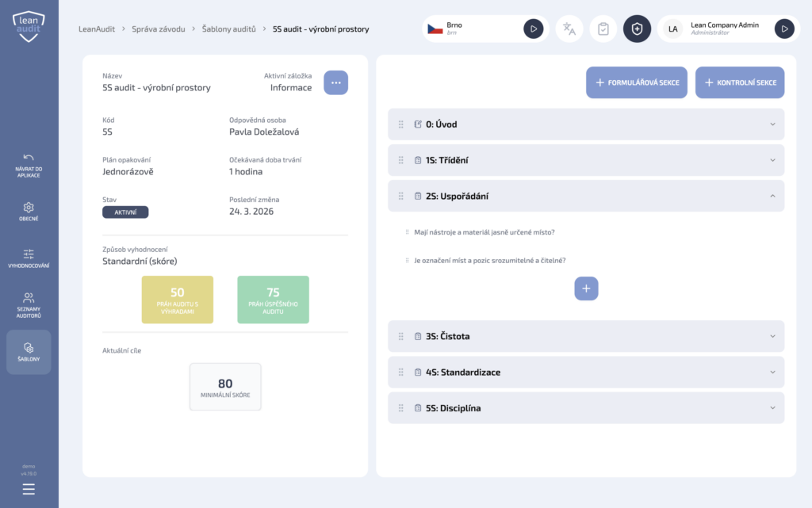Click drag handle of 0: Úvod section
The image size is (812, 508).
point(401,124)
